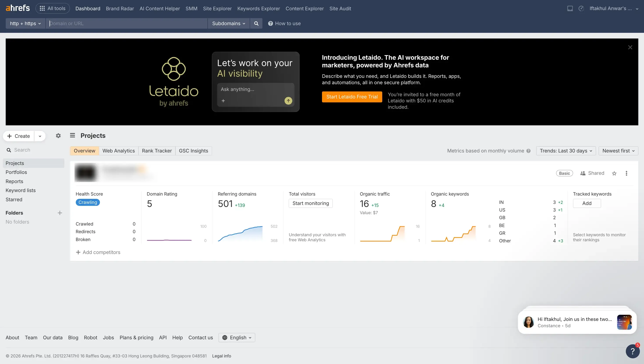Open the Newest first sort dropdown
Screen dimensions: 644x364
[618, 151]
